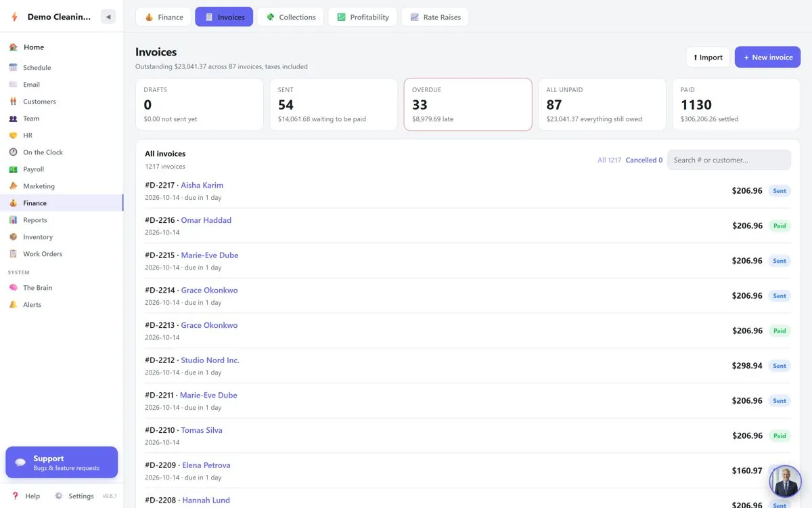
Task: Open Marie-Eve Dube on invoice #D-2215
Action: pyautogui.click(x=210, y=255)
